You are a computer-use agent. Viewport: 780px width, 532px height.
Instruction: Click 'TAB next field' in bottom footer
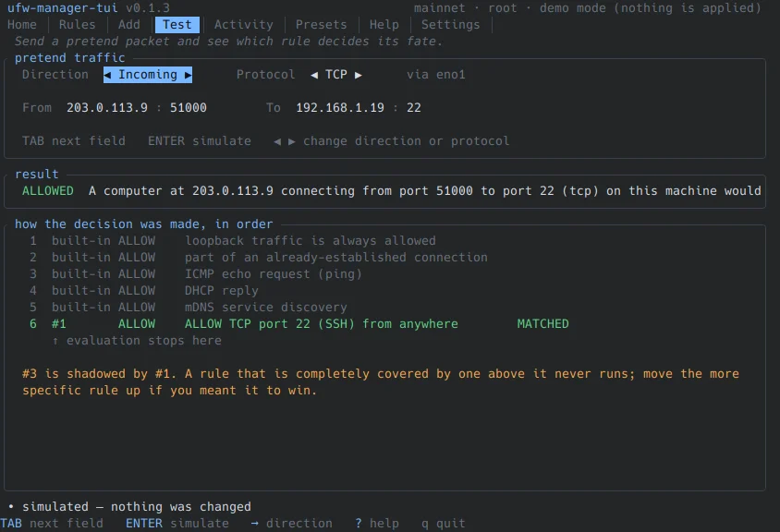(x=52, y=524)
